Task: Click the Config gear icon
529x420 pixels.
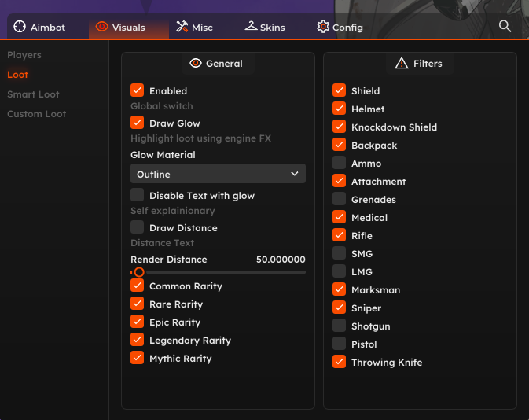Action: click(322, 27)
